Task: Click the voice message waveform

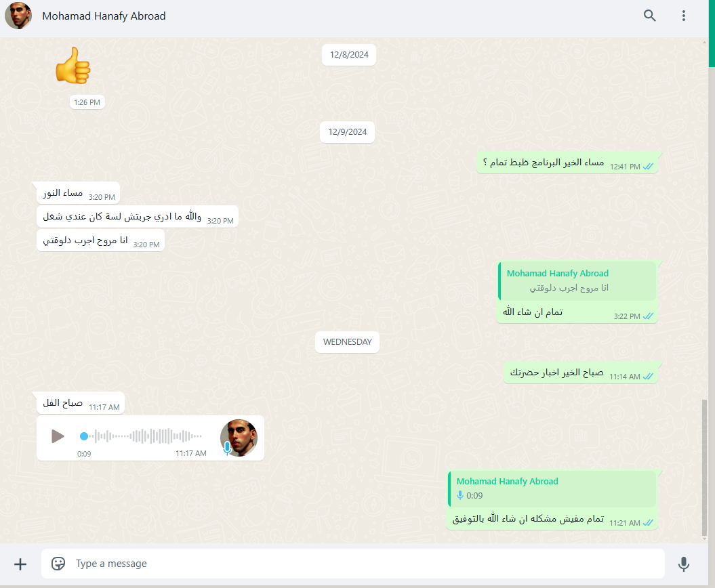Action: 145,436
